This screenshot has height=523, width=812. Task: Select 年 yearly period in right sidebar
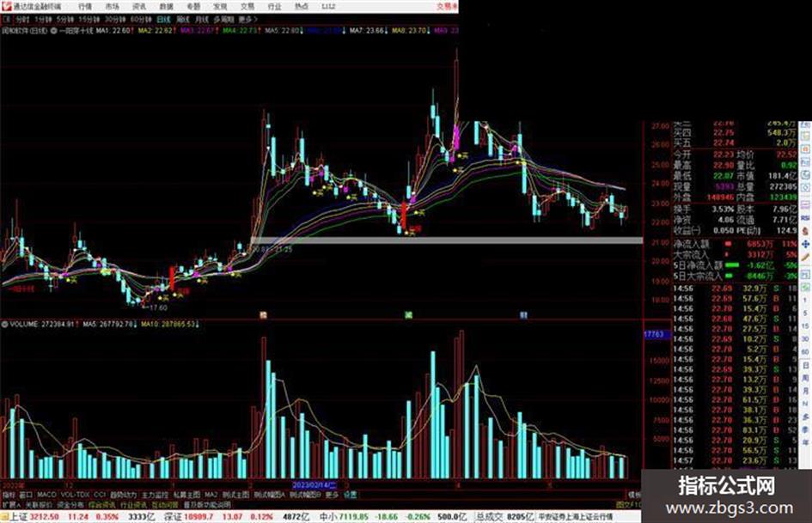tap(805, 442)
